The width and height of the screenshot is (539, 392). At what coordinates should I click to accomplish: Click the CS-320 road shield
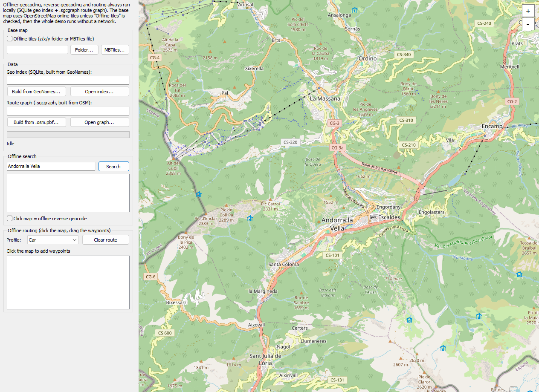[290, 142]
